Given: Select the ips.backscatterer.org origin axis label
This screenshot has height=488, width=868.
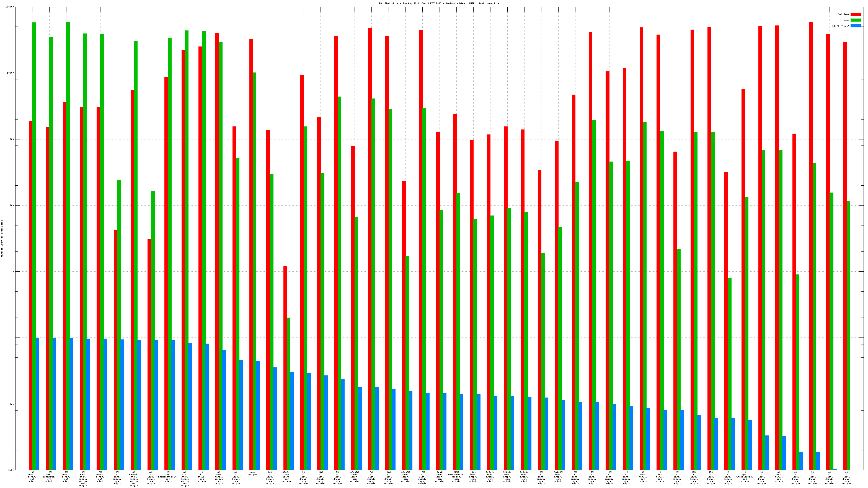Looking at the screenshot, I should pyautogui.click(x=168, y=477).
